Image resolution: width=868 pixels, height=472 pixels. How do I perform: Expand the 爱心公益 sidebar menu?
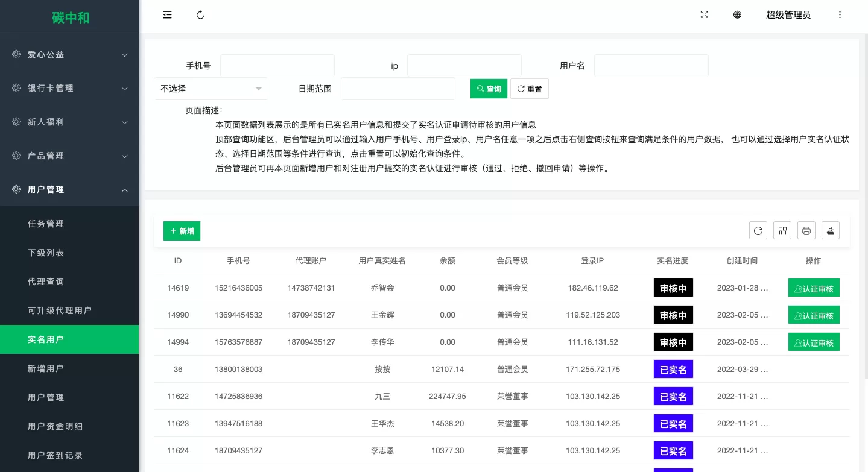[69, 54]
